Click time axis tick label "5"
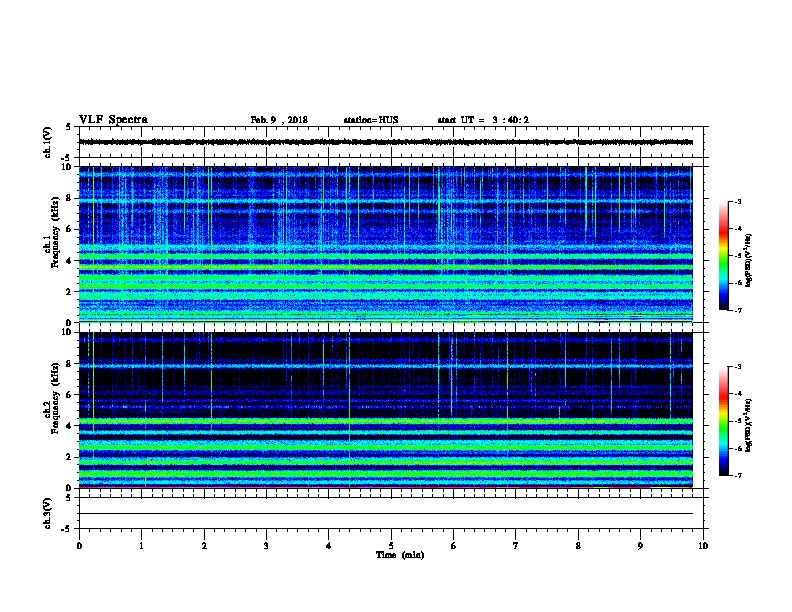Viewport: 792px width, 612px height. pyautogui.click(x=391, y=546)
